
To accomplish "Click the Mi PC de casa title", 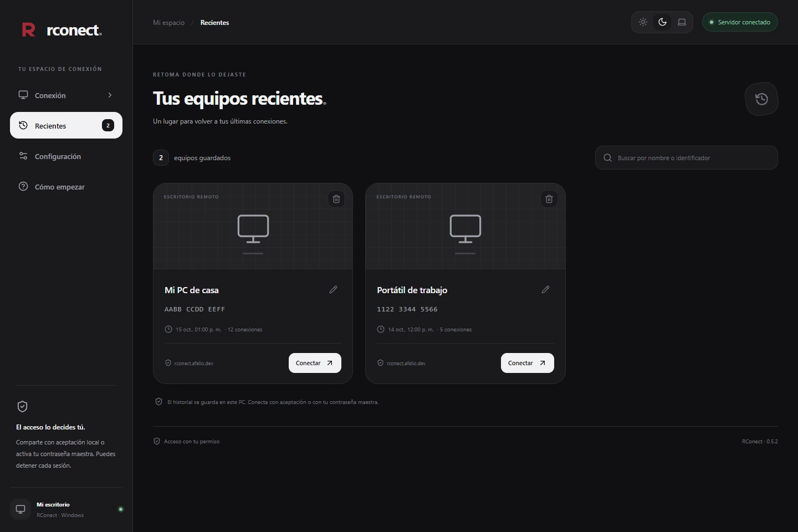I will click(192, 290).
